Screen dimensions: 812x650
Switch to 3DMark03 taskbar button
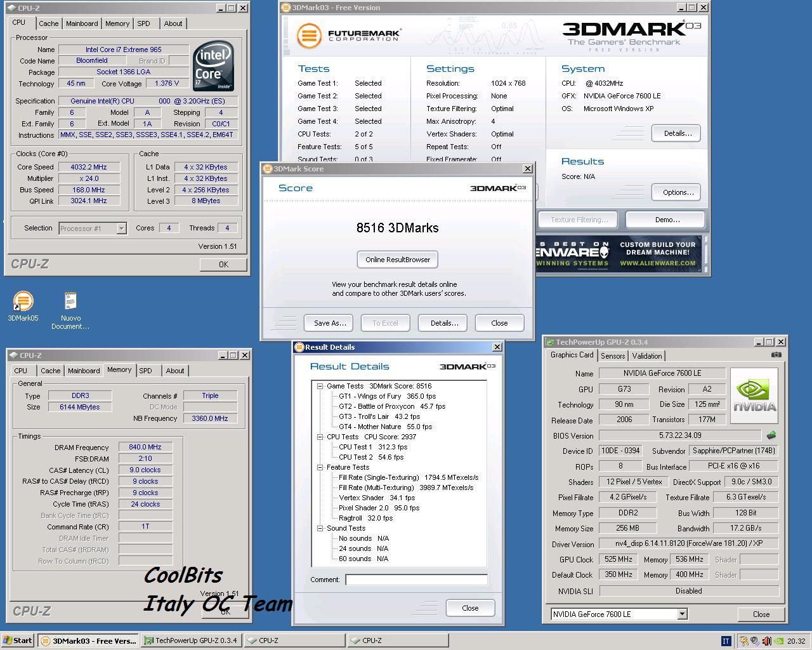88,640
